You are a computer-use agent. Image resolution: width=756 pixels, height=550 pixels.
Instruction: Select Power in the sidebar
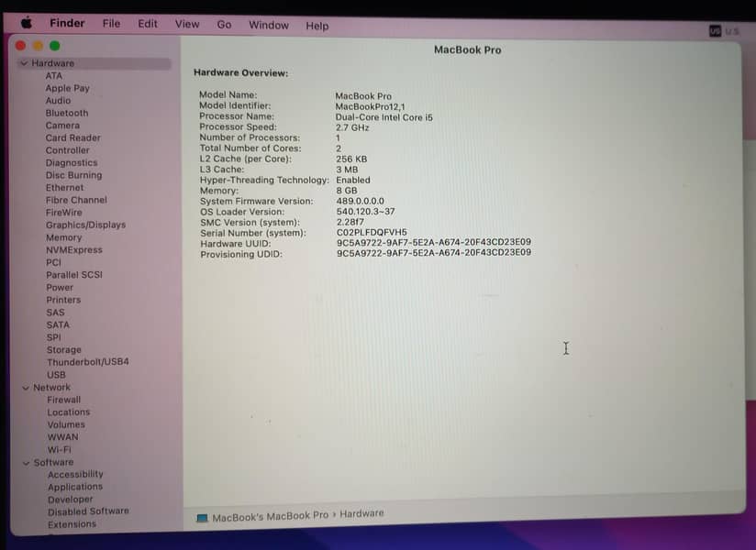tap(60, 288)
